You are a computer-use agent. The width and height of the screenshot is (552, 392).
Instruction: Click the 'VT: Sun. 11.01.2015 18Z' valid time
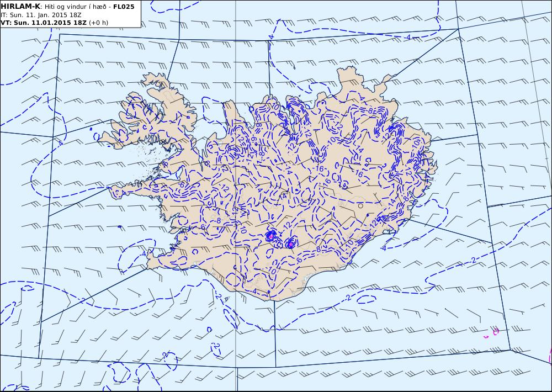[44, 23]
